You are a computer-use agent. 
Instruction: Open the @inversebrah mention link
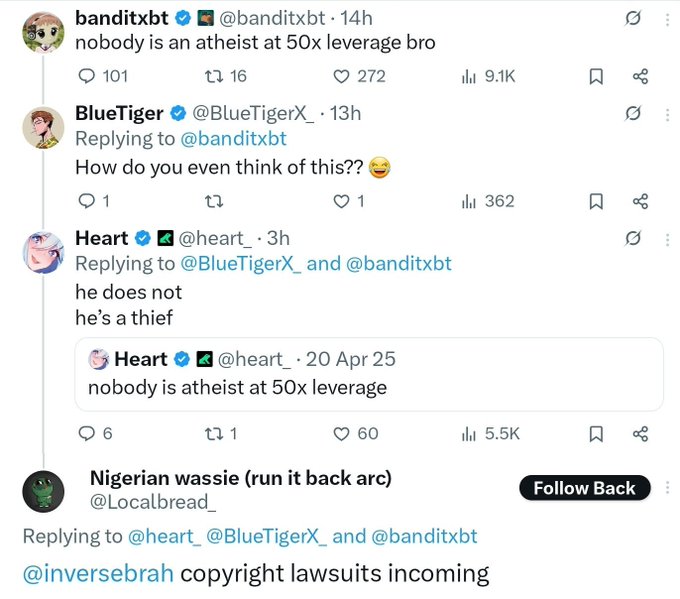[x=98, y=573]
